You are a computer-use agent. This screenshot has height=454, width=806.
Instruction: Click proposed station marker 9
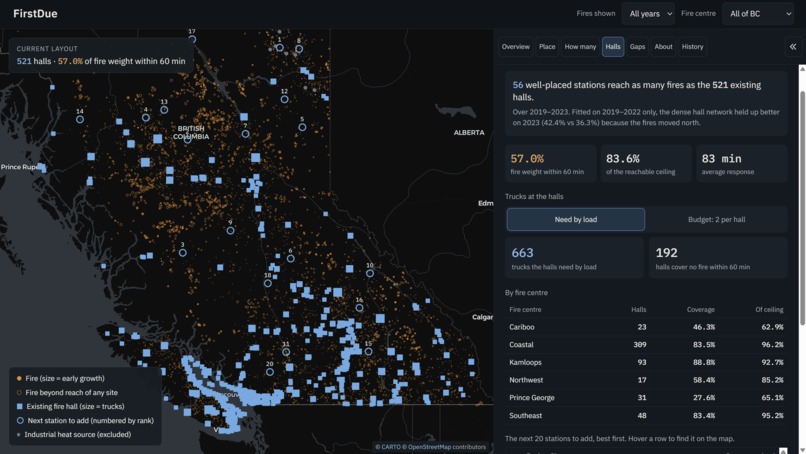pyautogui.click(x=230, y=230)
